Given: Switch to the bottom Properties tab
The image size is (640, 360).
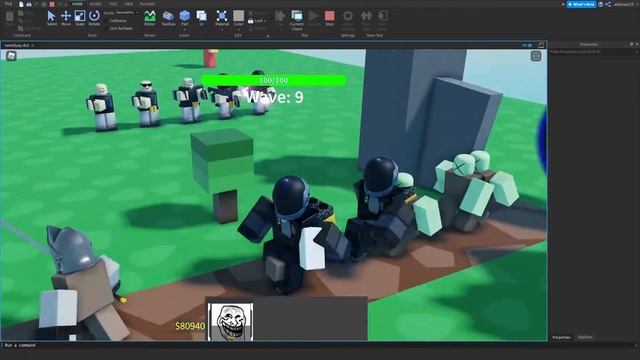Looking at the screenshot, I should (561, 337).
